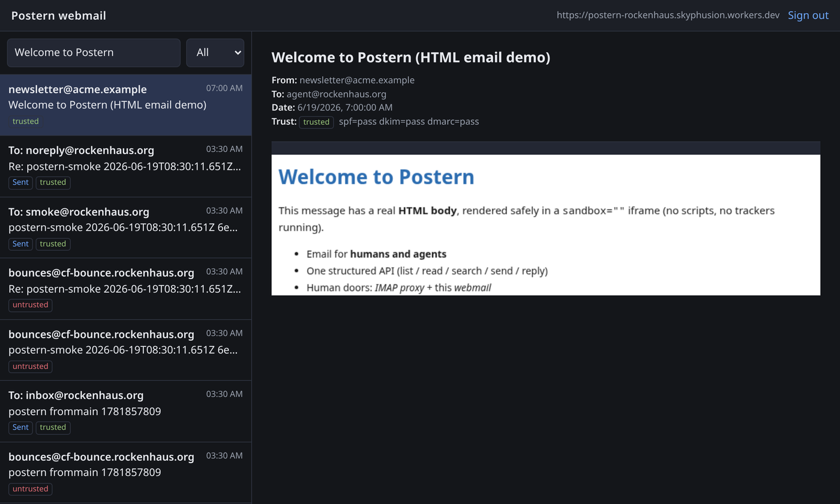Image resolution: width=840 pixels, height=504 pixels.
Task: Click the HTML body paragraph in email
Action: tap(527, 219)
